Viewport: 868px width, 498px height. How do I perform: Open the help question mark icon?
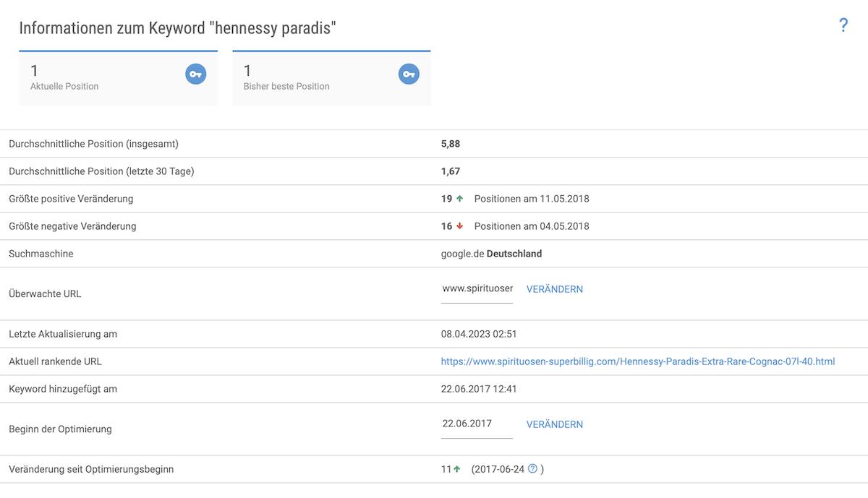843,25
